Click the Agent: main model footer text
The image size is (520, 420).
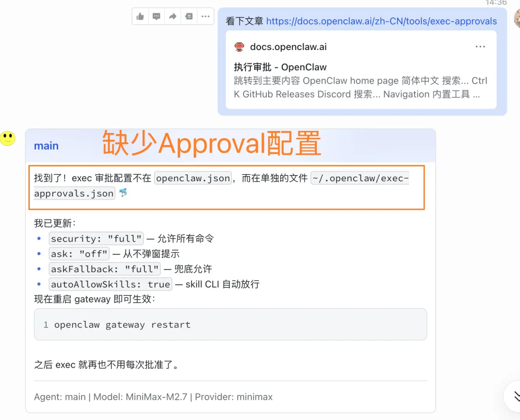click(153, 397)
